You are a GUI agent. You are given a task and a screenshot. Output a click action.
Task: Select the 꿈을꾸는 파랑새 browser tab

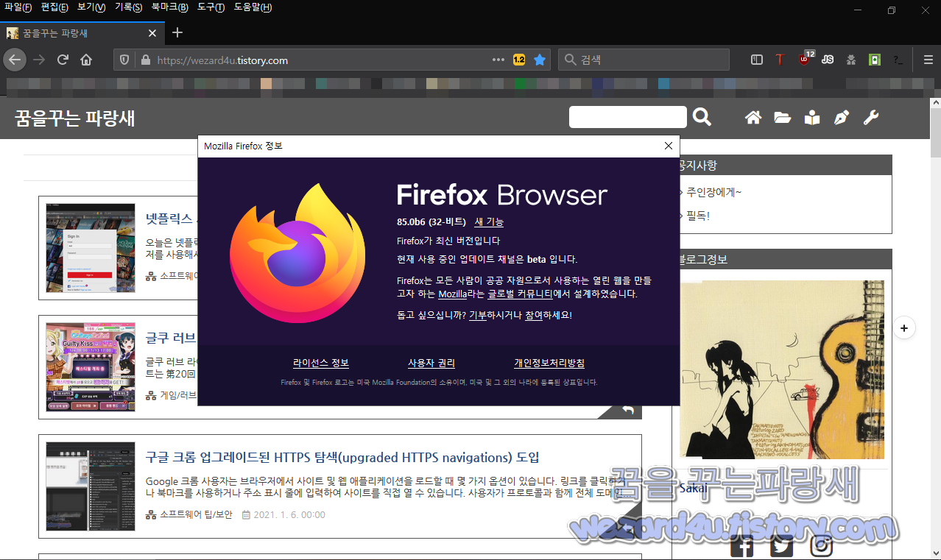[x=82, y=33]
